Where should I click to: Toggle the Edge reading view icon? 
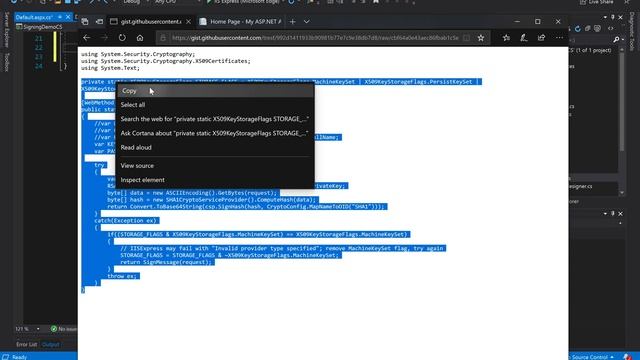click(x=466, y=38)
